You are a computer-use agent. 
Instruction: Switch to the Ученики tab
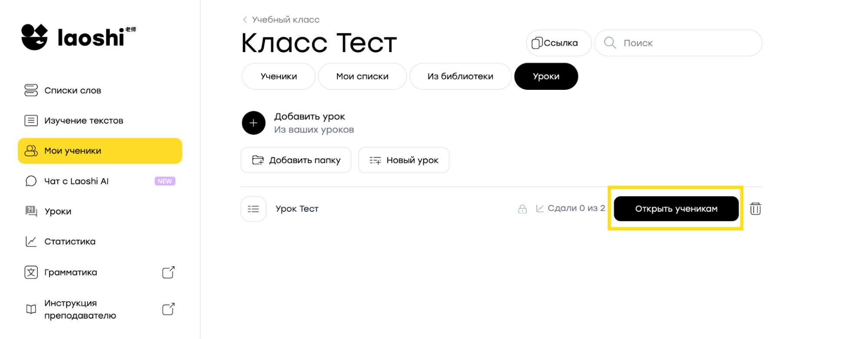tap(279, 76)
